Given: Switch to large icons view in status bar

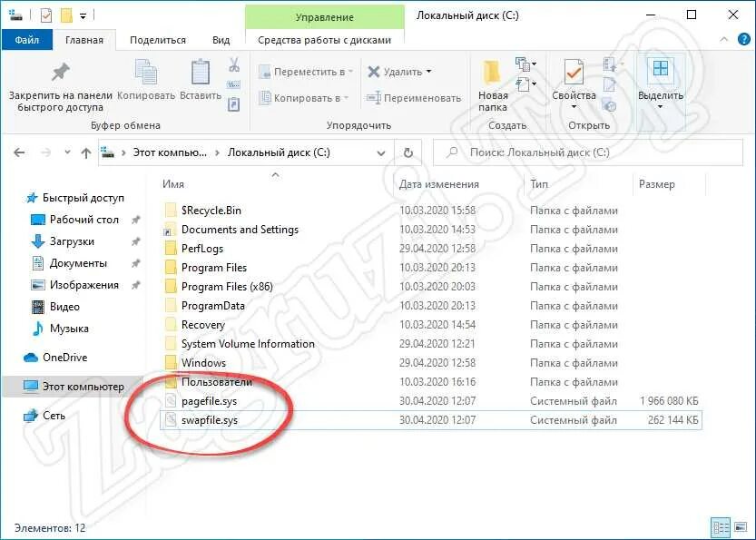Looking at the screenshot, I should pyautogui.click(x=741, y=527).
